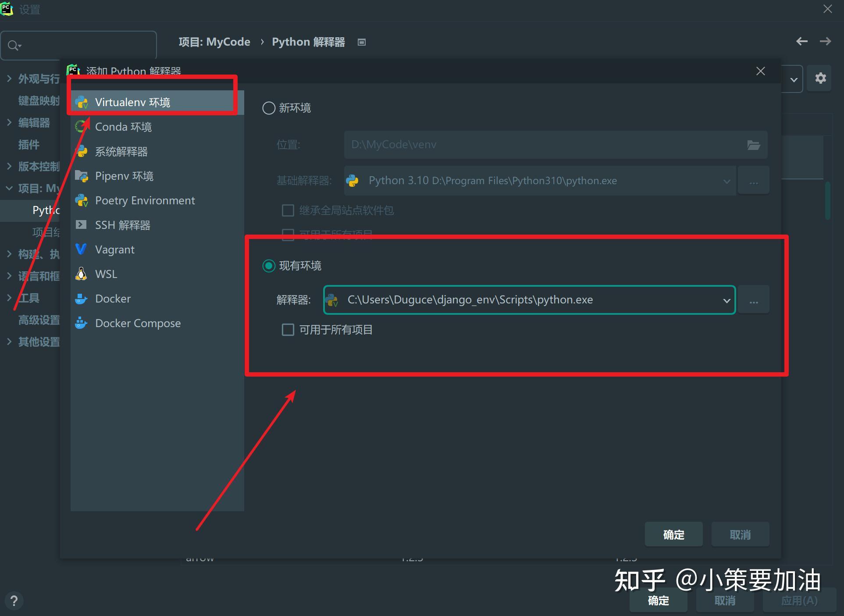Click the back navigation arrow
This screenshot has height=616, width=844.
[801, 42]
